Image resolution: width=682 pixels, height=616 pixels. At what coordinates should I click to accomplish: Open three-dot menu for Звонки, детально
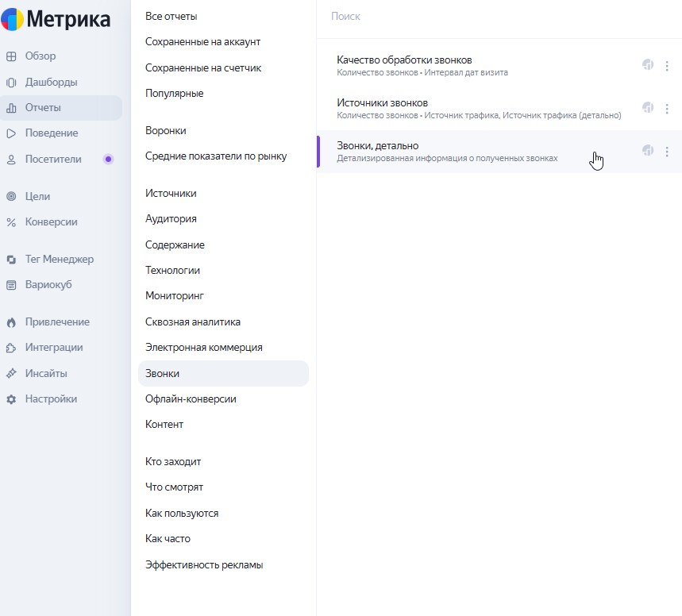pyautogui.click(x=667, y=152)
